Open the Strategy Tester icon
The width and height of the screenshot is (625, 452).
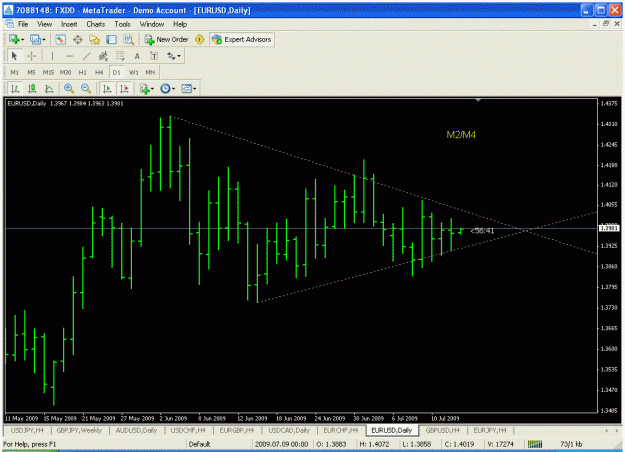pyautogui.click(x=128, y=39)
